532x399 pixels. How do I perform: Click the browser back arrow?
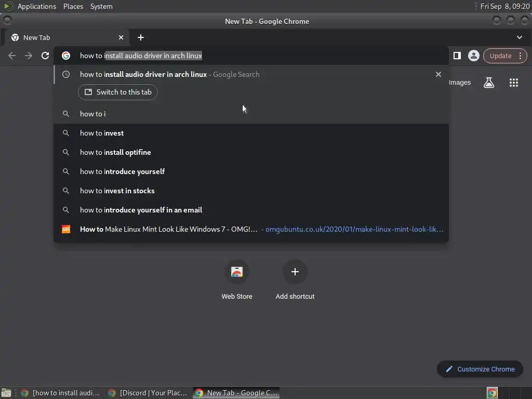tap(12, 56)
